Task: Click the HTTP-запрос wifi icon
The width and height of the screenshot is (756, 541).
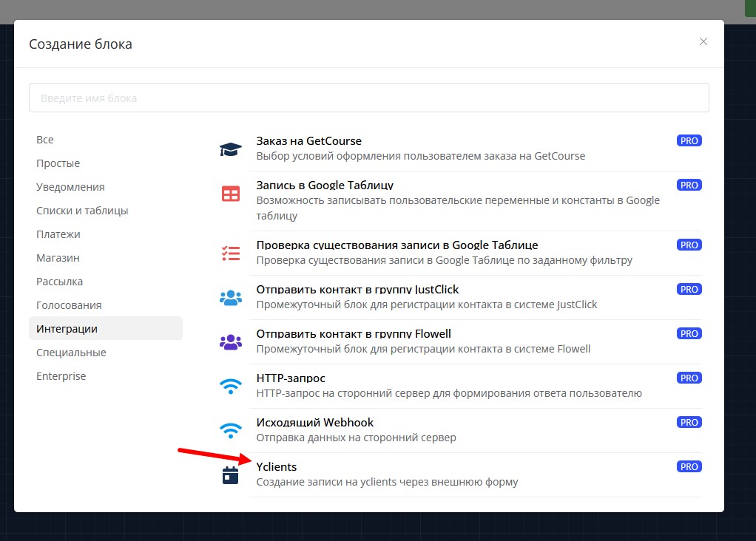Action: (x=231, y=386)
